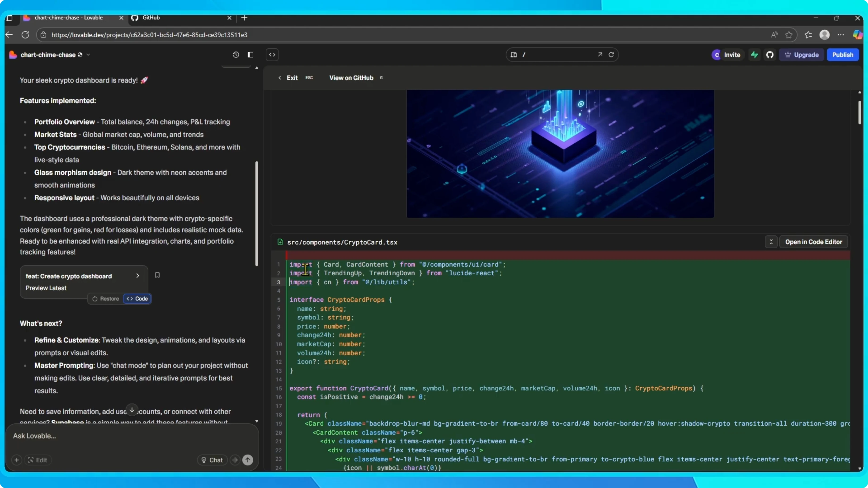Click the browser address bar URL
Screen dimensions: 868x488
click(x=149, y=35)
